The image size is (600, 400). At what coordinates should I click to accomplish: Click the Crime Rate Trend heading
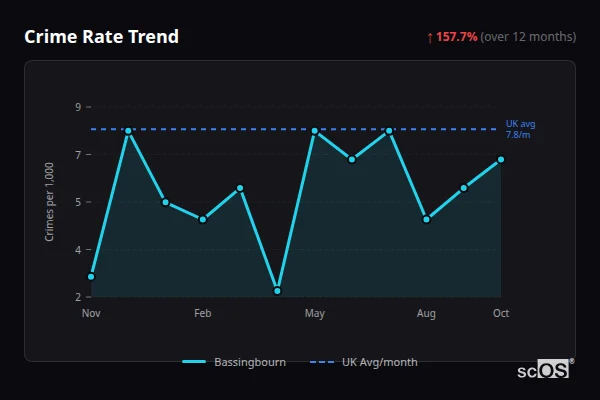101,37
